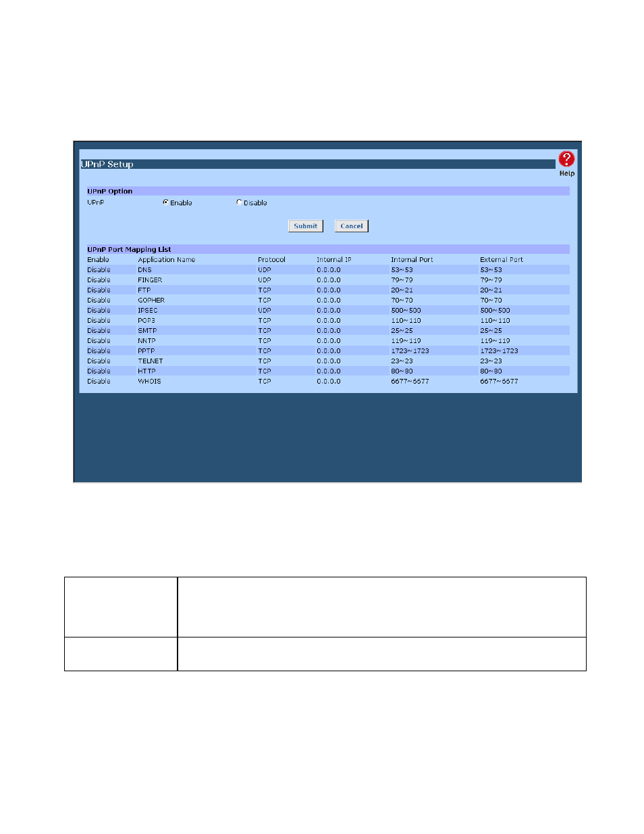The height and width of the screenshot is (834, 644).
Task: Click the TCP protocol in the FTP row
Action: coord(265,290)
